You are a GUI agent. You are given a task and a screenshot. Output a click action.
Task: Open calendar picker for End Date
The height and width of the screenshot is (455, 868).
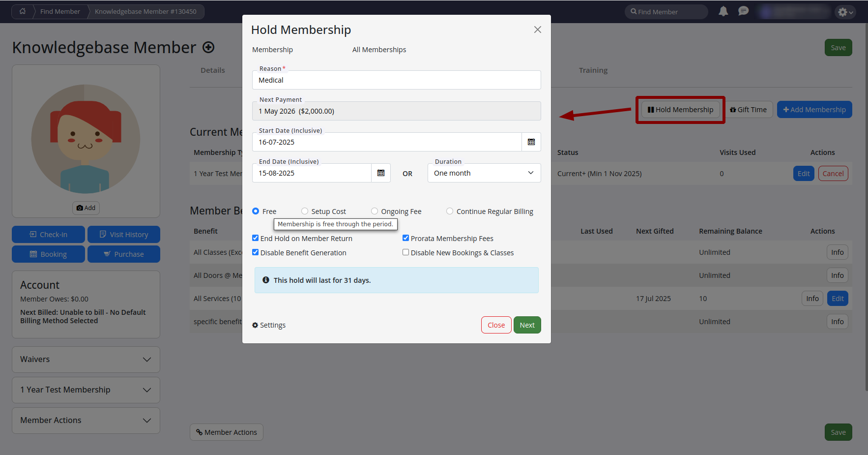pos(380,173)
